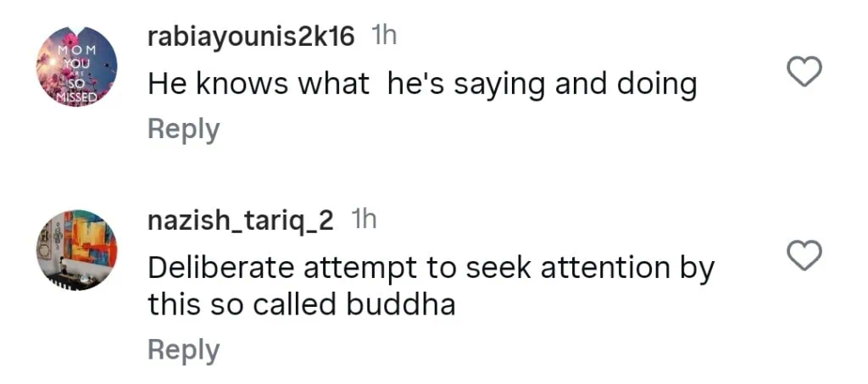Visit the nazish_tariq_2 username link

point(241,220)
